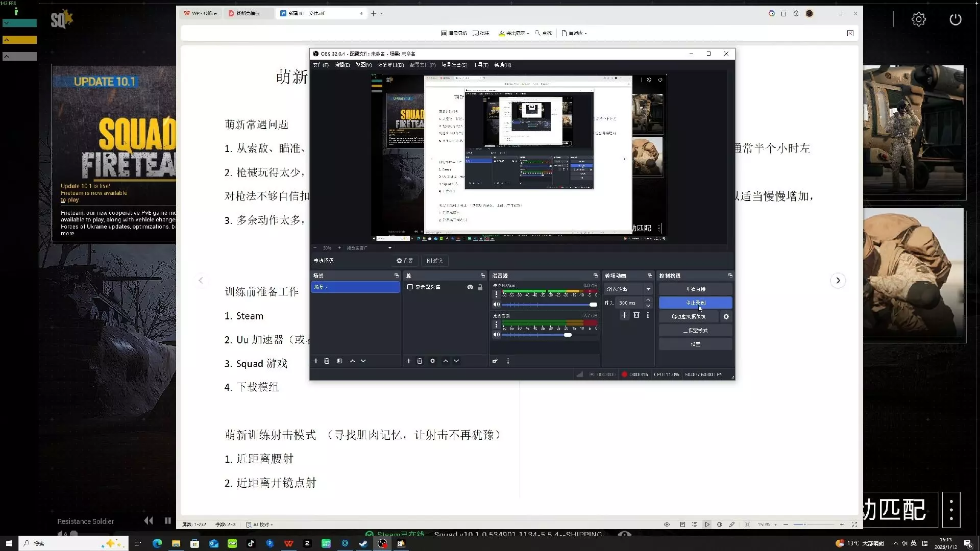Open Steam from the Windows taskbar
The image size is (980, 551).
pyautogui.click(x=363, y=543)
